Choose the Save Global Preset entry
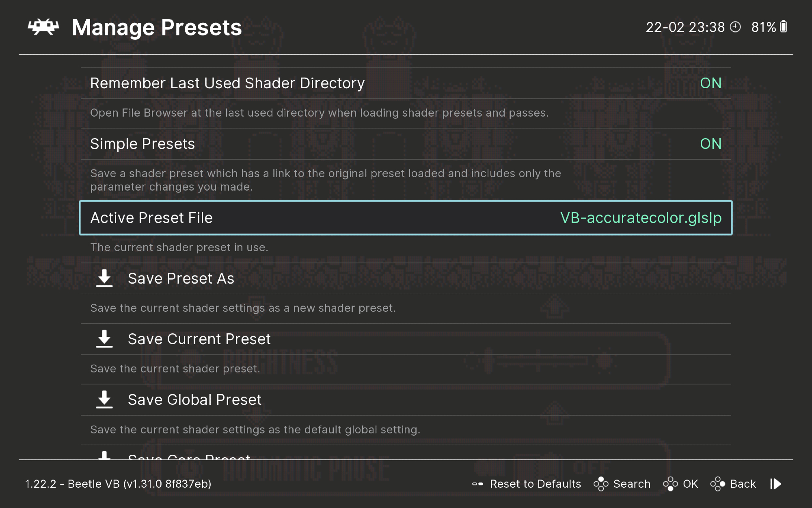This screenshot has height=508, width=812. click(x=194, y=399)
